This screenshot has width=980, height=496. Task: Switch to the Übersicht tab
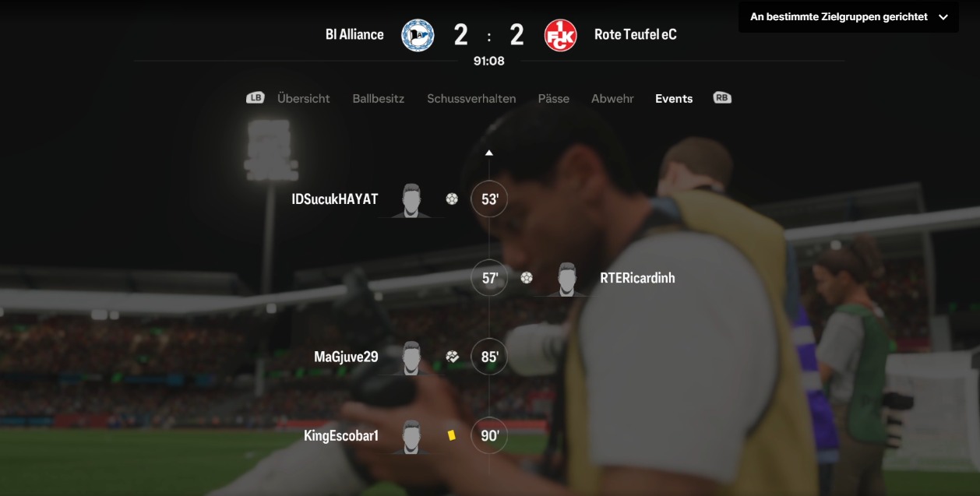click(x=304, y=99)
